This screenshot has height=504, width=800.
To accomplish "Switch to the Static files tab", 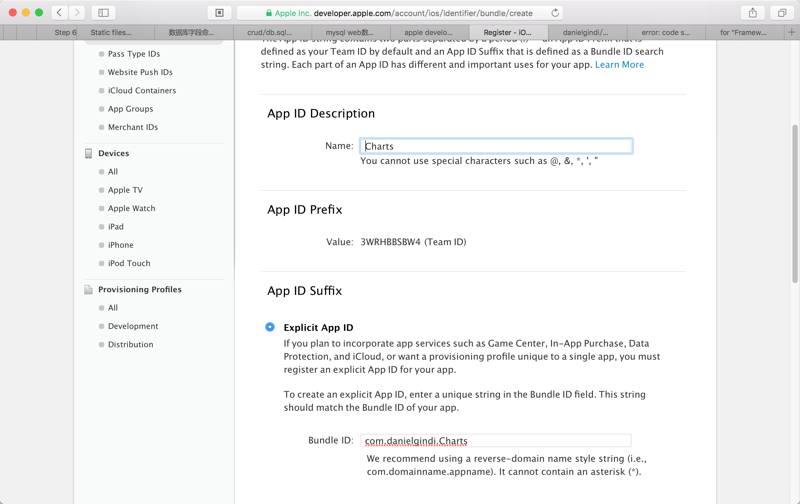I will click(111, 32).
